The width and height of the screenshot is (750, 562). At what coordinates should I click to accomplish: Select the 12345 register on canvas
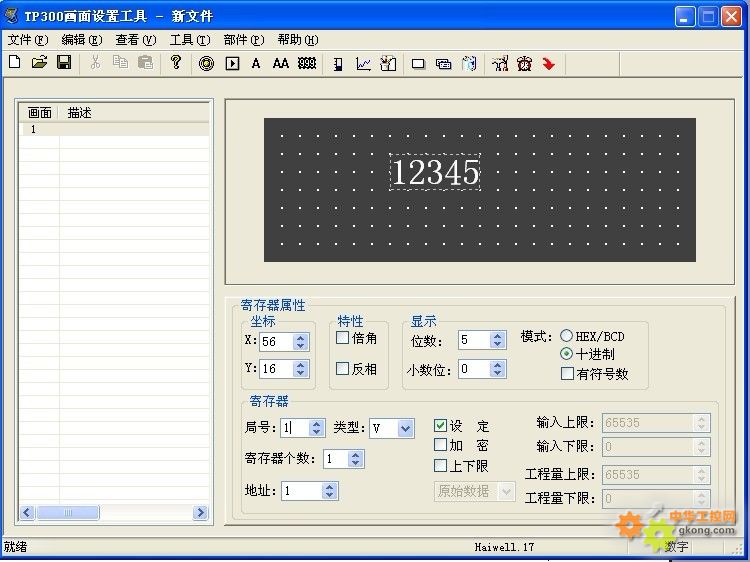point(435,172)
